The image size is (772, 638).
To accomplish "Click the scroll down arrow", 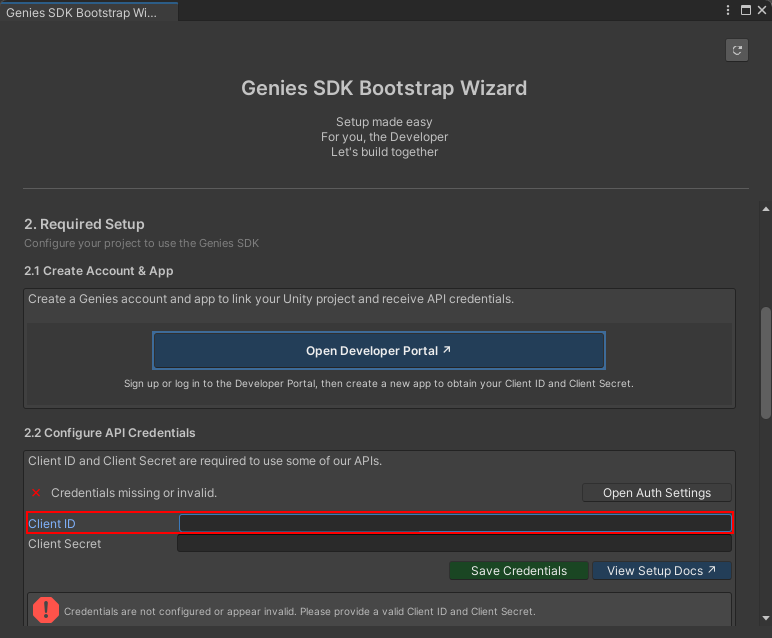I will pos(766,618).
